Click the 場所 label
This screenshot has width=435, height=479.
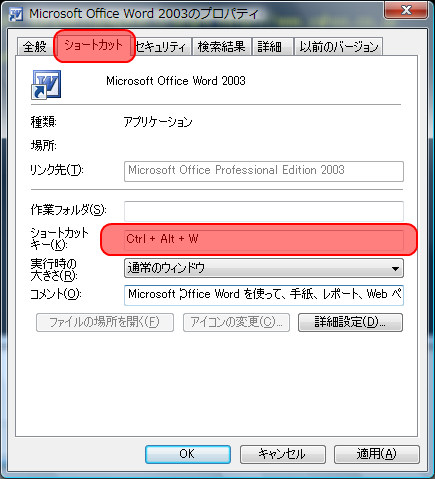click(44, 145)
